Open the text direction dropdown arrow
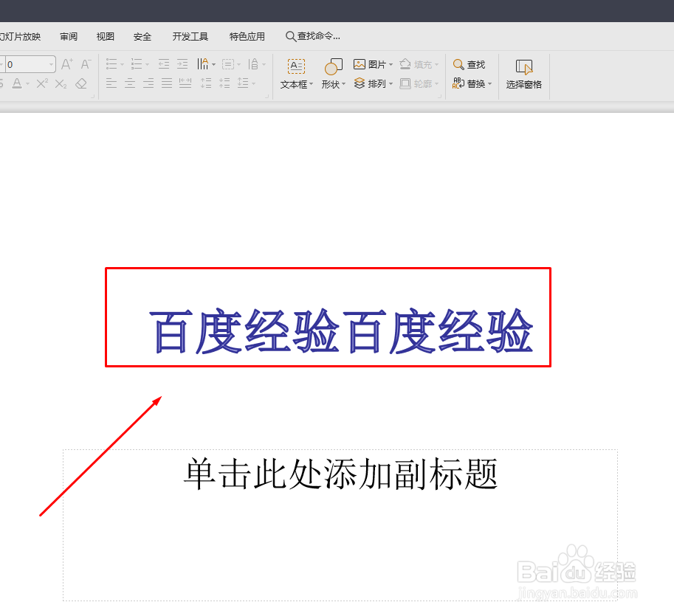674x616 pixels. tap(213, 65)
